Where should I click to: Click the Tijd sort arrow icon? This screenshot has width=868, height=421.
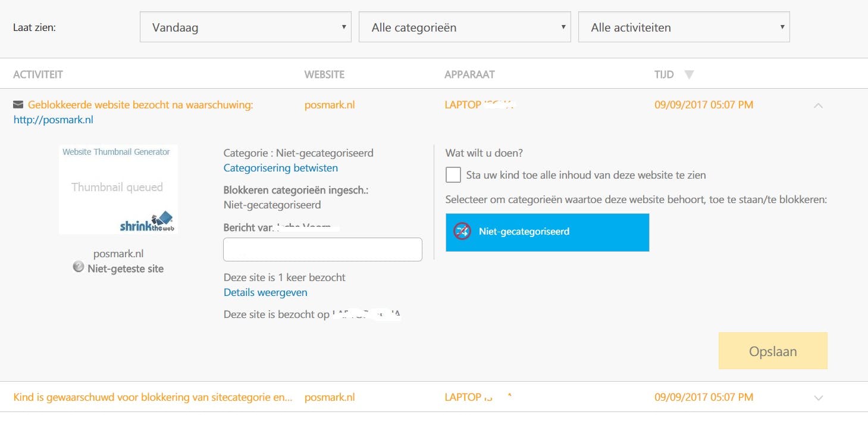click(689, 75)
